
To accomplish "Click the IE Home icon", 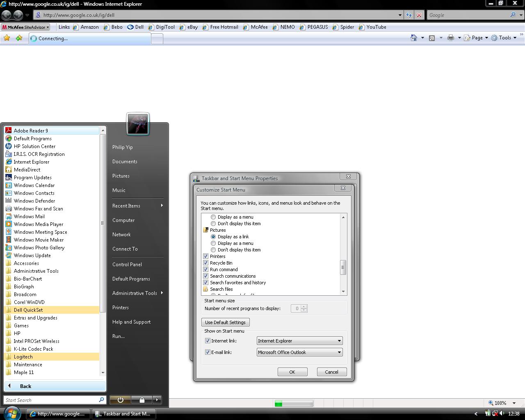I will 414,38.
